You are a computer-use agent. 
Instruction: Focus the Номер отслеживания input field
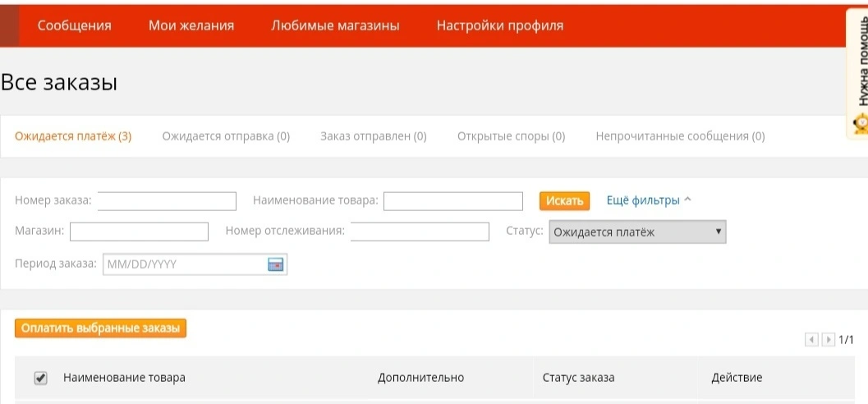click(x=420, y=232)
